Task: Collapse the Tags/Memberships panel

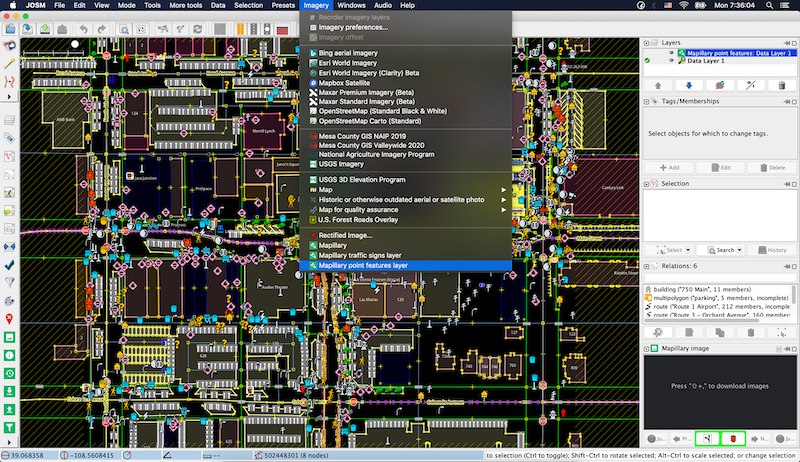Action: [646, 101]
